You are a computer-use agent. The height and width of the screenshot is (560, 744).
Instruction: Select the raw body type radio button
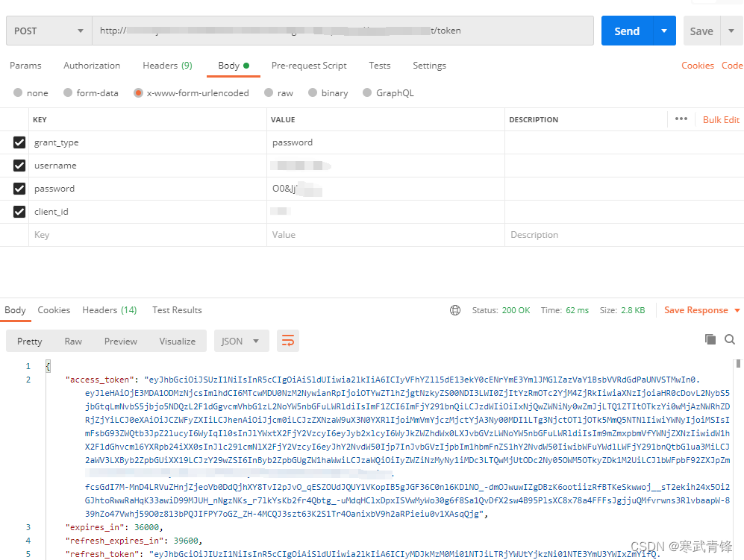point(269,92)
